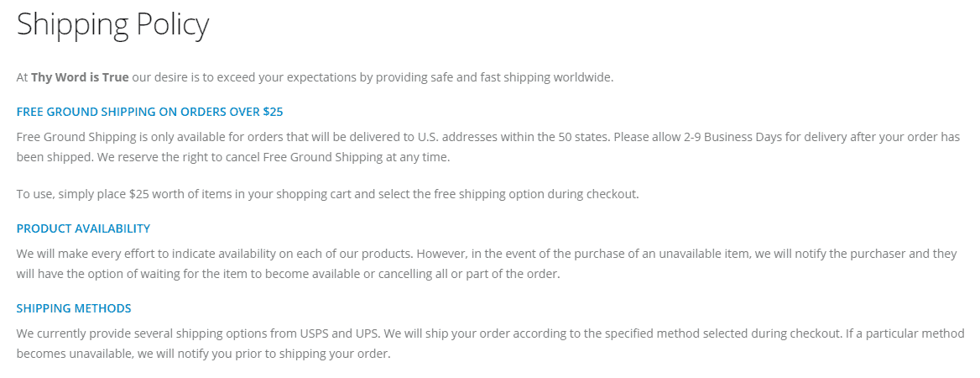
Task: Click the "SHIPPING METHODS" blue heading
Action: coord(74,308)
